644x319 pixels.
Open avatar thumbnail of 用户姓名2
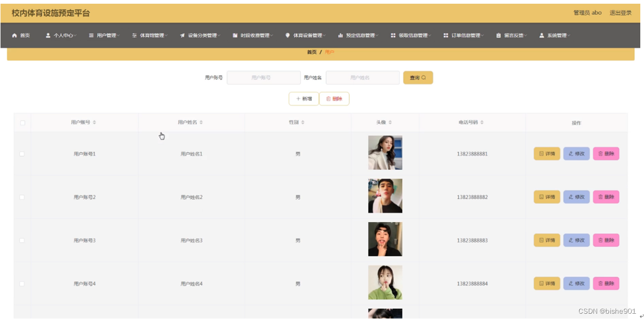385,196
